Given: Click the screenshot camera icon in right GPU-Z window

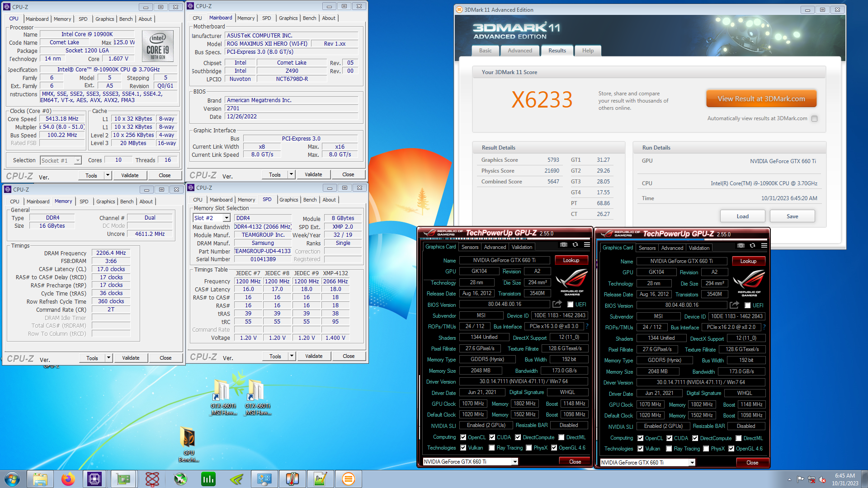Looking at the screenshot, I should (741, 245).
